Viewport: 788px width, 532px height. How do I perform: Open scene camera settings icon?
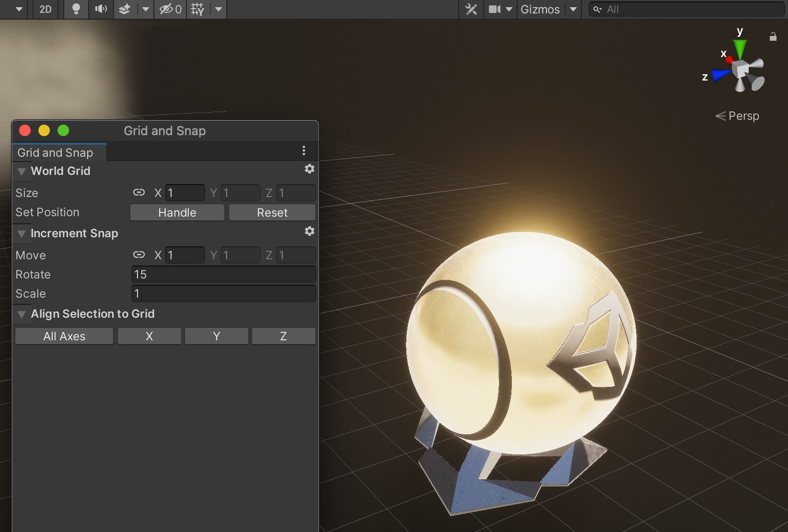coord(494,9)
